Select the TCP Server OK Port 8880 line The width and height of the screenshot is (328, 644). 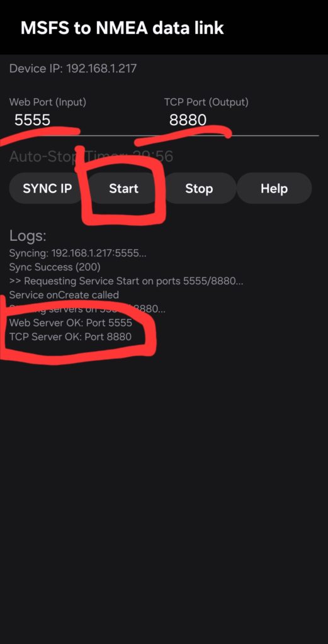71,337
